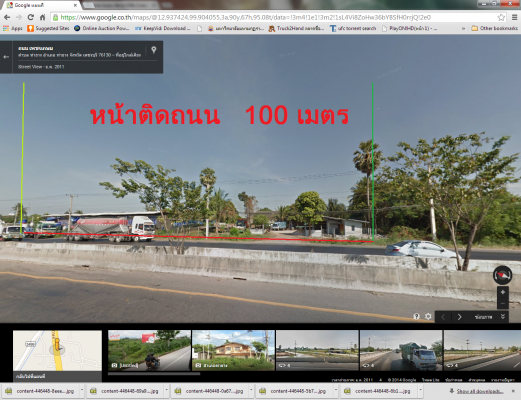Open the last roadside panorama thumbnail
This screenshot has width=521, height=400.
tap(482, 350)
